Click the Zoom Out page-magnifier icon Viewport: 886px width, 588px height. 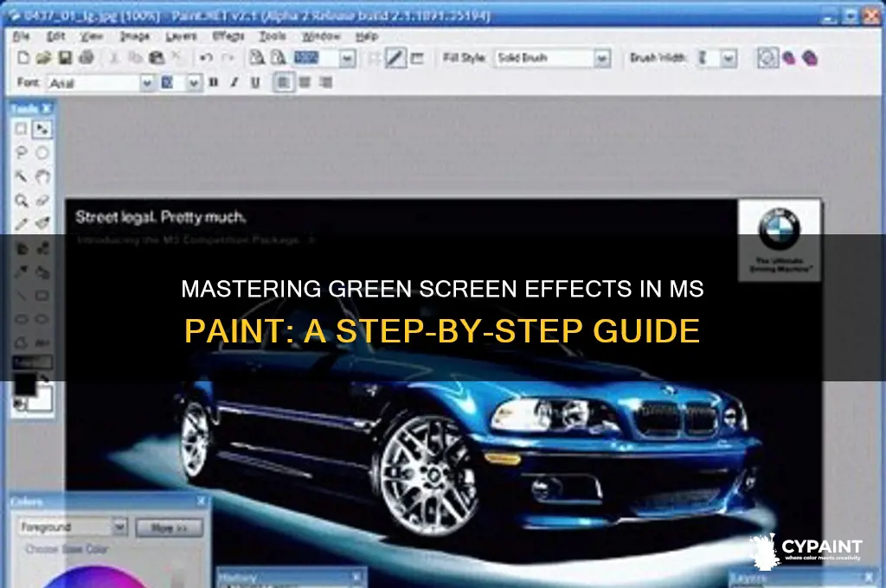coord(279,58)
